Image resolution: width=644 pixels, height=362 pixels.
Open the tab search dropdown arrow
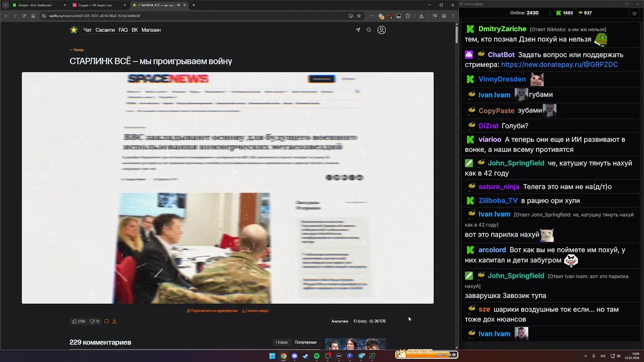click(x=6, y=5)
